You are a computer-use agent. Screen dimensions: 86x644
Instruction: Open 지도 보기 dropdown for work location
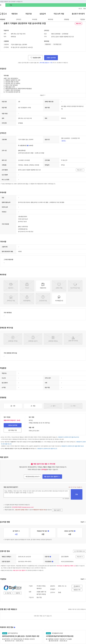pyautogui.click(x=80, y=170)
